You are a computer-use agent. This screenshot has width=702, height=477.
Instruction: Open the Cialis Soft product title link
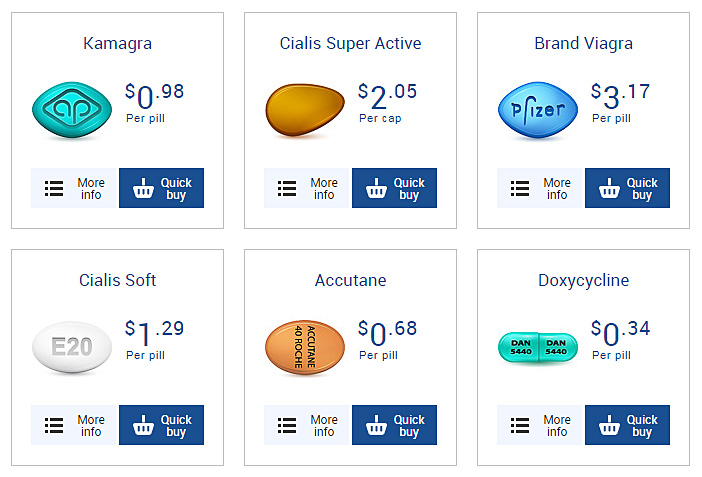[117, 280]
